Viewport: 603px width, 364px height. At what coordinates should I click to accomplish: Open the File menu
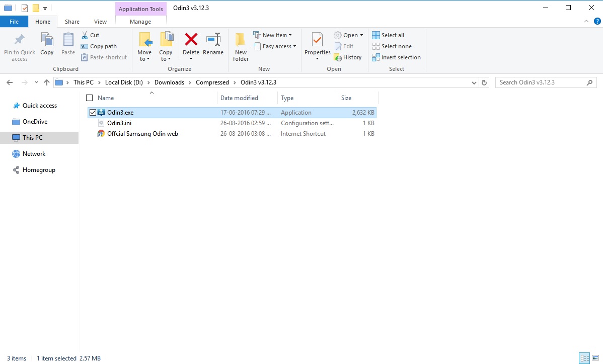point(14,22)
